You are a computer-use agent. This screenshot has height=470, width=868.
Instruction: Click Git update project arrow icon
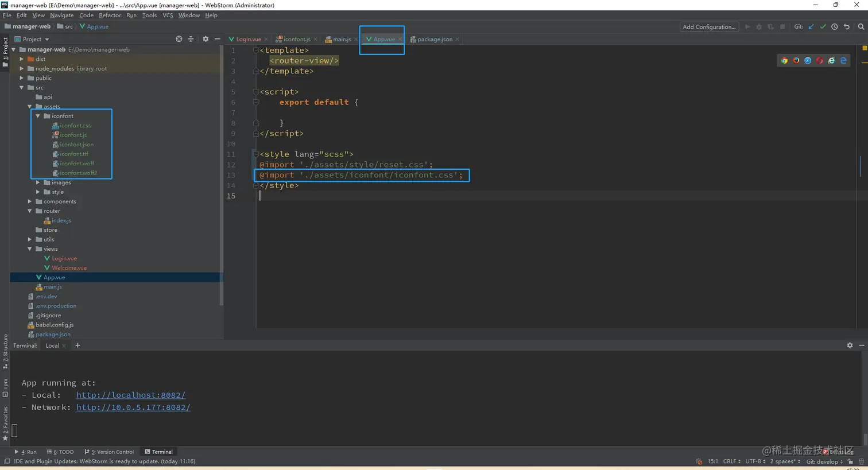[x=811, y=26]
